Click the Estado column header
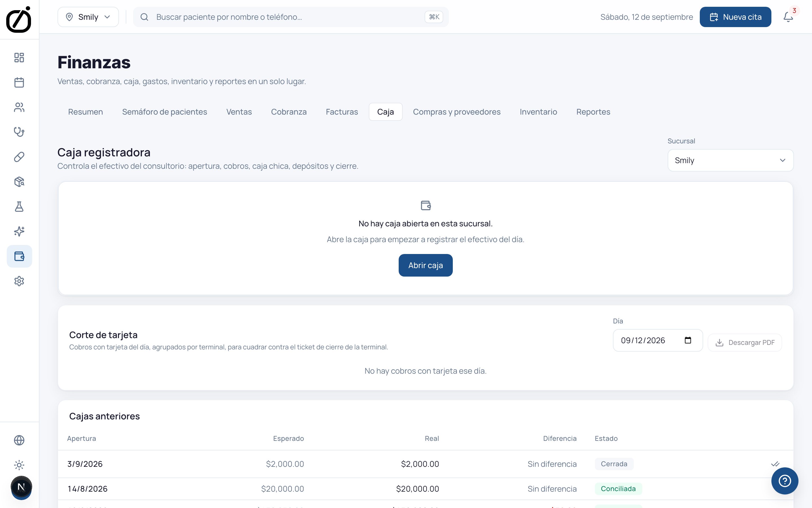The width and height of the screenshot is (812, 508). point(606,439)
